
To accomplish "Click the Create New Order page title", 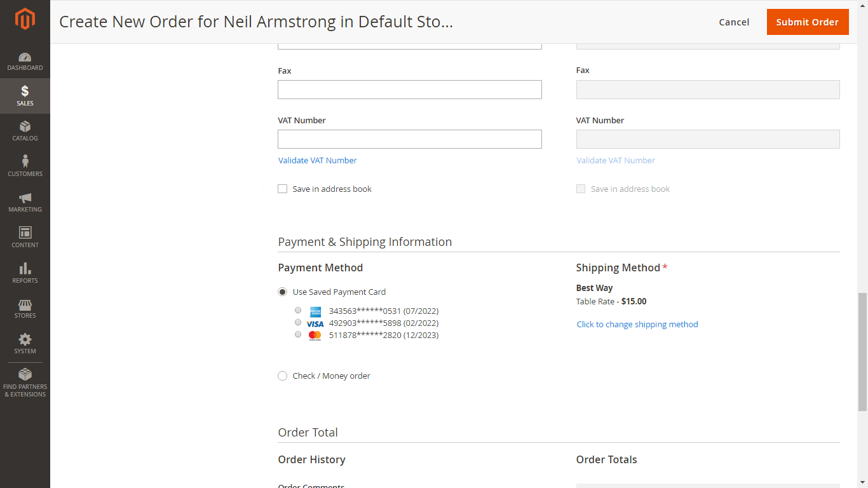I will [x=256, y=22].
